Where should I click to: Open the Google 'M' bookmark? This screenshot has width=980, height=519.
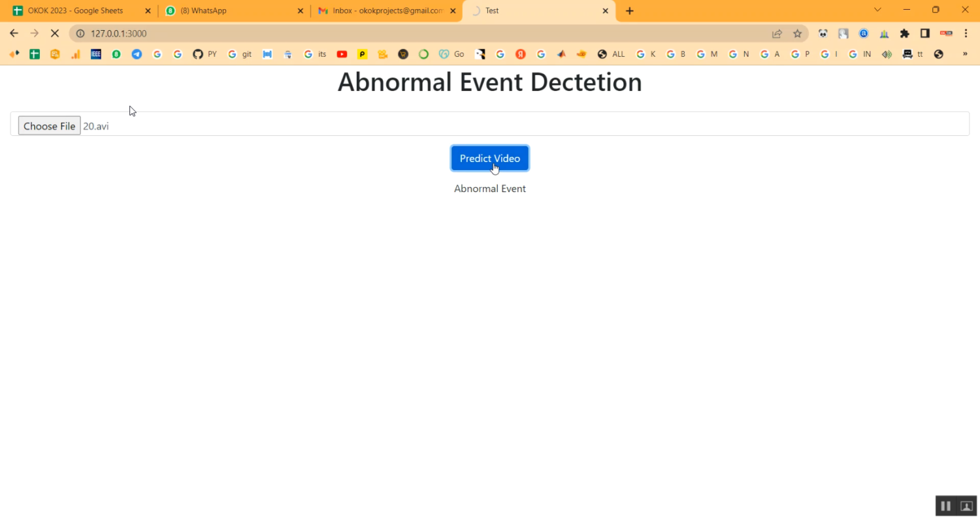coord(708,54)
